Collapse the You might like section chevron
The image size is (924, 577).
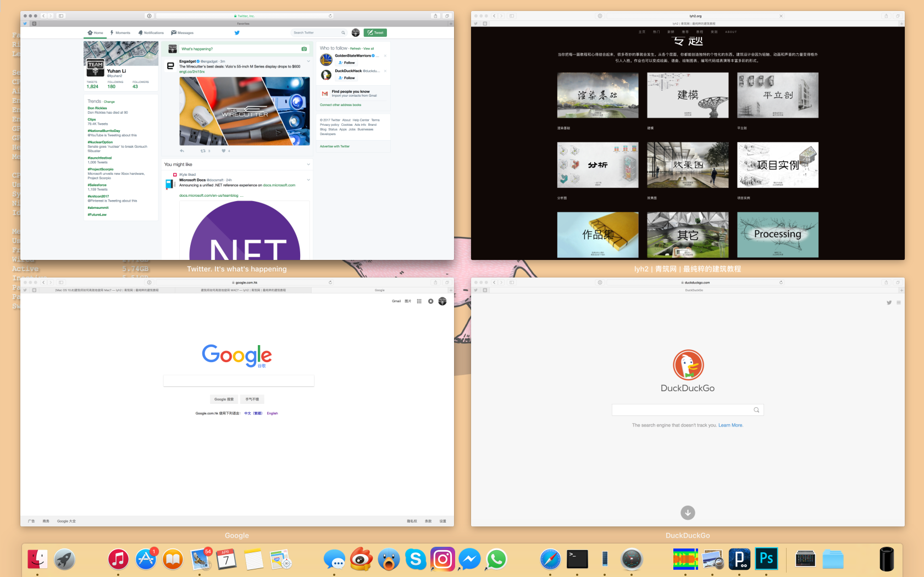(308, 164)
